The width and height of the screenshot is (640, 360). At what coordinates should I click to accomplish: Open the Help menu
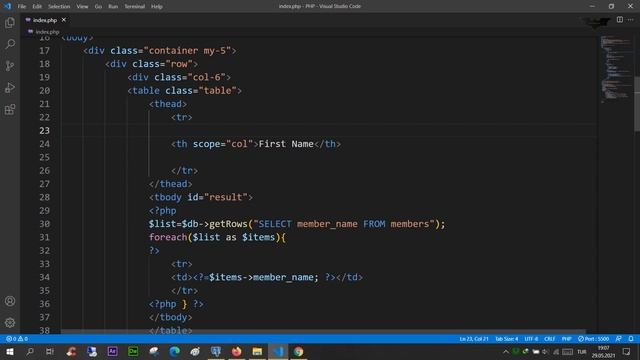[x=157, y=6]
